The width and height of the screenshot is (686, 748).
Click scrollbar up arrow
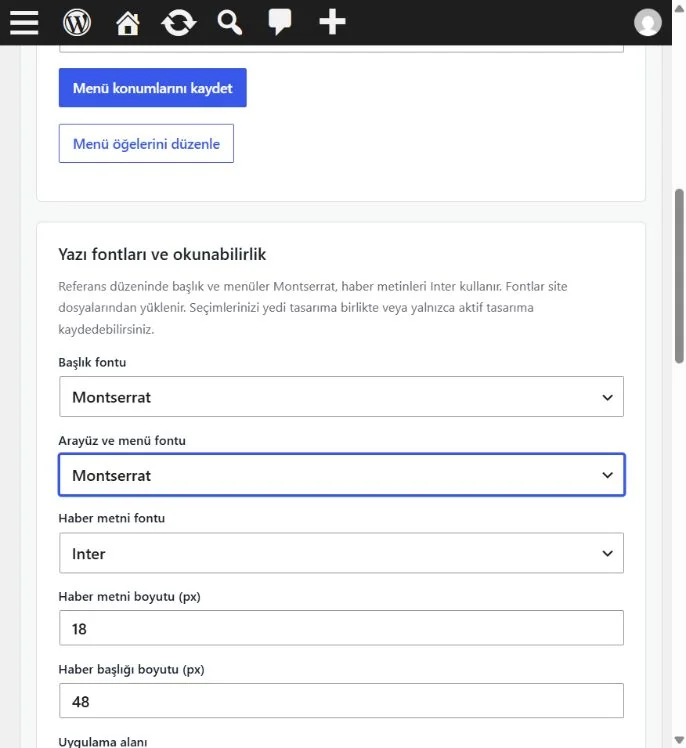pos(679,9)
